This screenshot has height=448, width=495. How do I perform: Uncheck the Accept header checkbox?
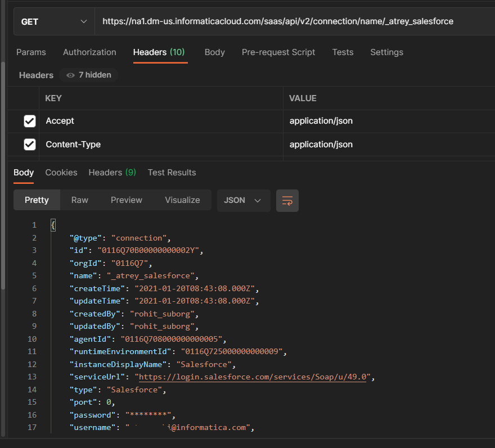(30, 121)
